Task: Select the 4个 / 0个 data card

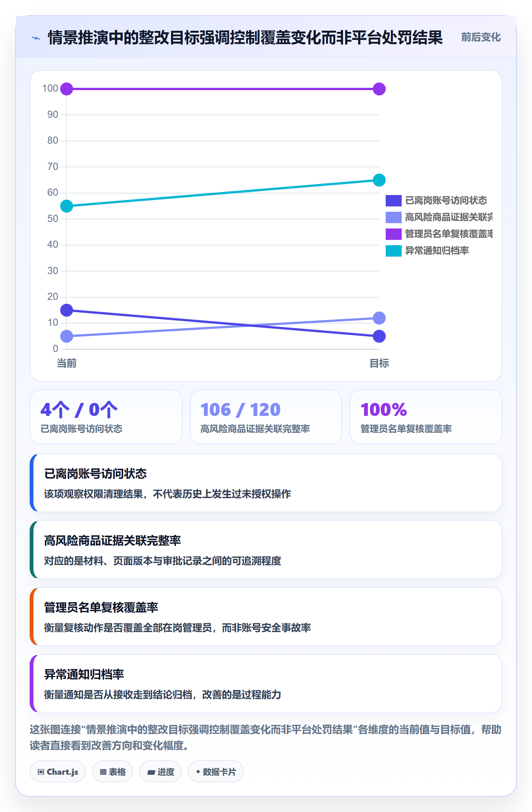Action: click(x=106, y=416)
